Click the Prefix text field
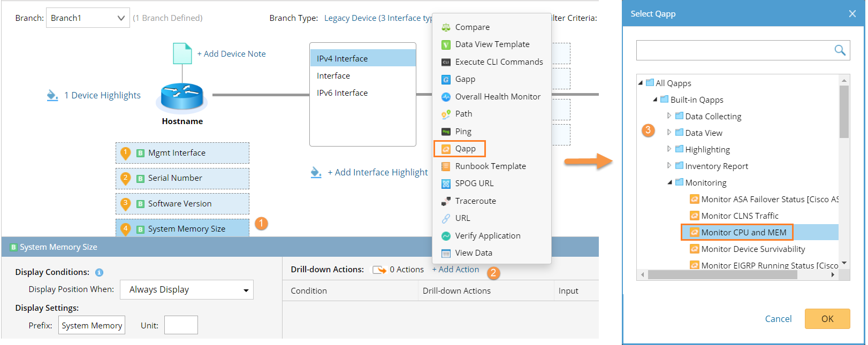This screenshot has width=868, height=345. pyautogui.click(x=92, y=325)
